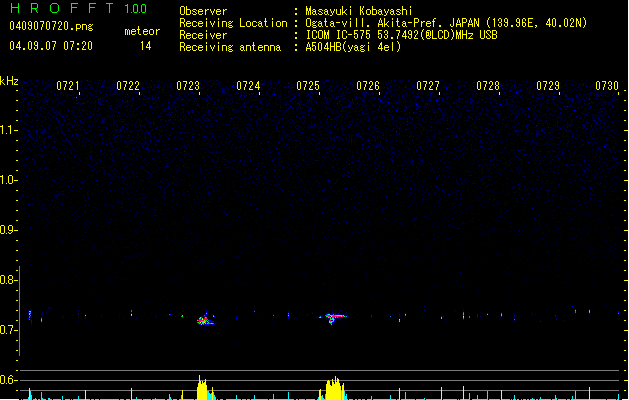Click the yellow power peak below 0723

202,388
